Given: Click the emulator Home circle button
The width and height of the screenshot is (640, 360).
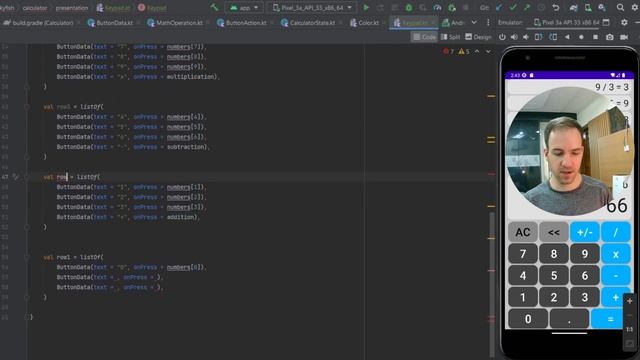Looking at the screenshot, I should [581, 37].
